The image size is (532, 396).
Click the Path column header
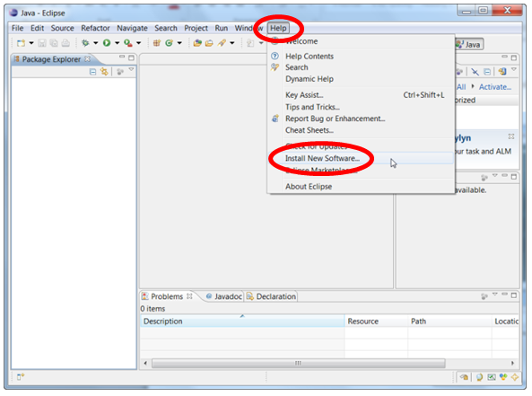449,321
